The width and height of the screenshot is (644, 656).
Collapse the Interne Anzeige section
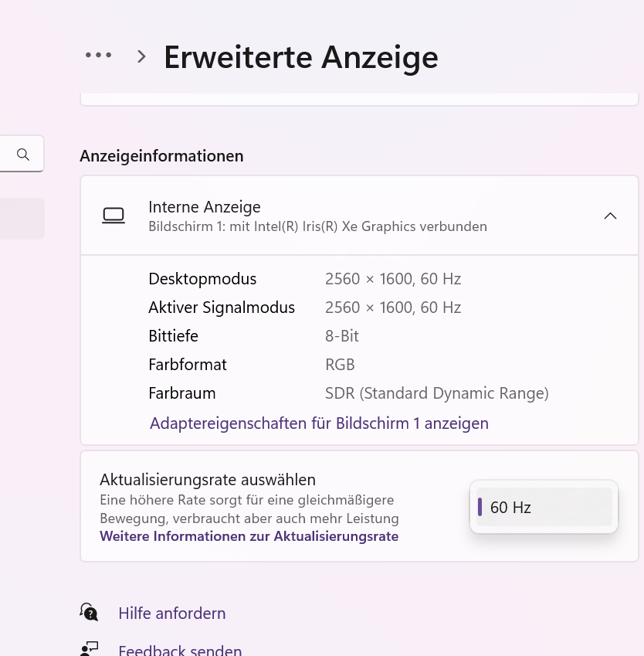click(610, 216)
